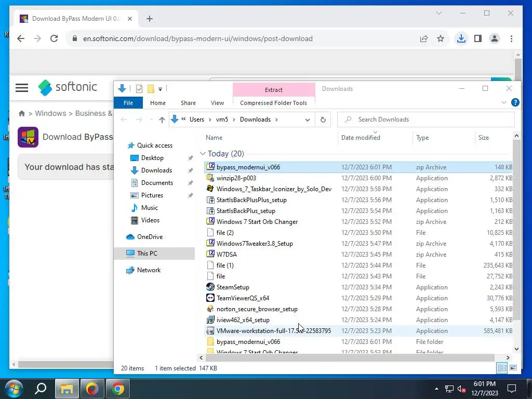Expand the ribbon with the chevron
The width and height of the screenshot is (532, 399).
(x=504, y=102)
